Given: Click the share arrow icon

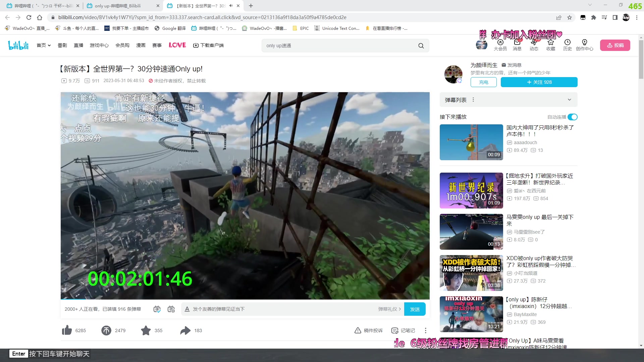Looking at the screenshot, I should 185,330.
